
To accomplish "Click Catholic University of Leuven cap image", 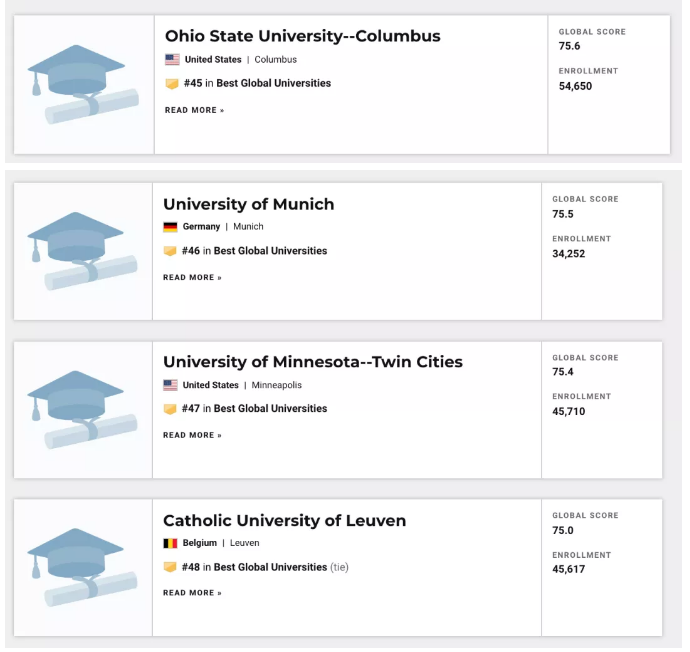I will tap(83, 568).
